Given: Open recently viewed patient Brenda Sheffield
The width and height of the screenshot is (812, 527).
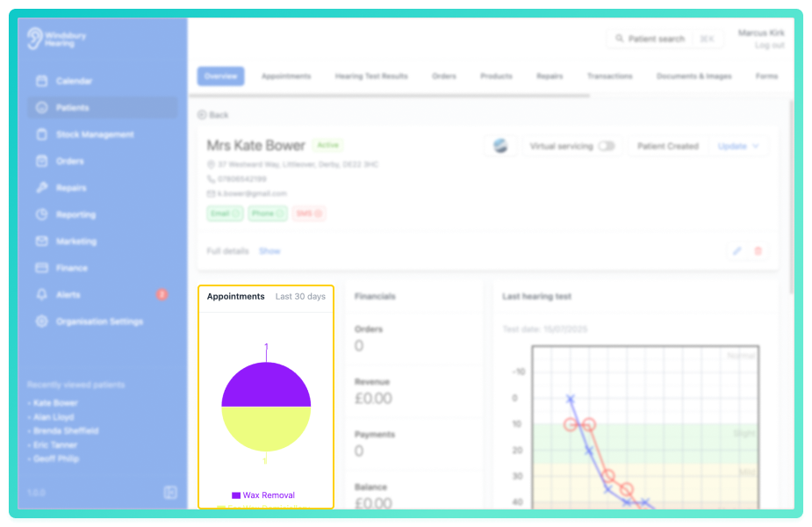Looking at the screenshot, I should point(66,431).
